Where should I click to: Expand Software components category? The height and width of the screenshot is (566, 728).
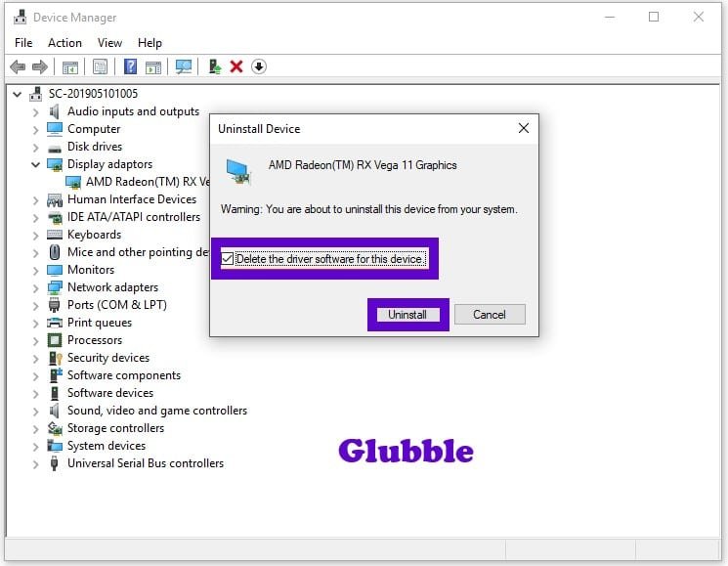pos(36,376)
